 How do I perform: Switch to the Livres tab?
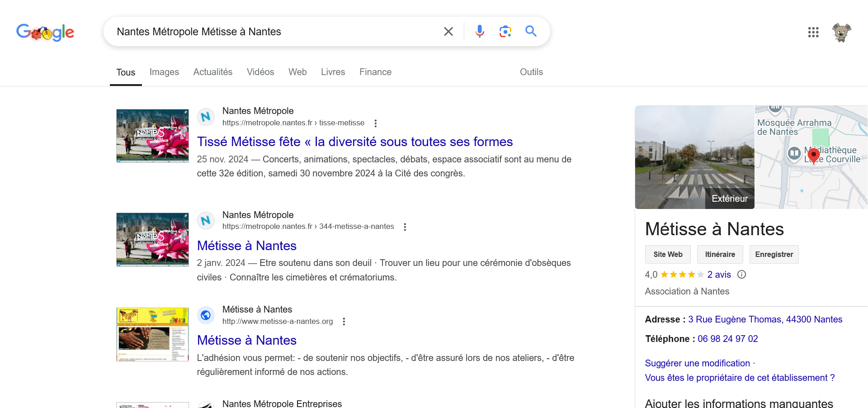pos(333,72)
